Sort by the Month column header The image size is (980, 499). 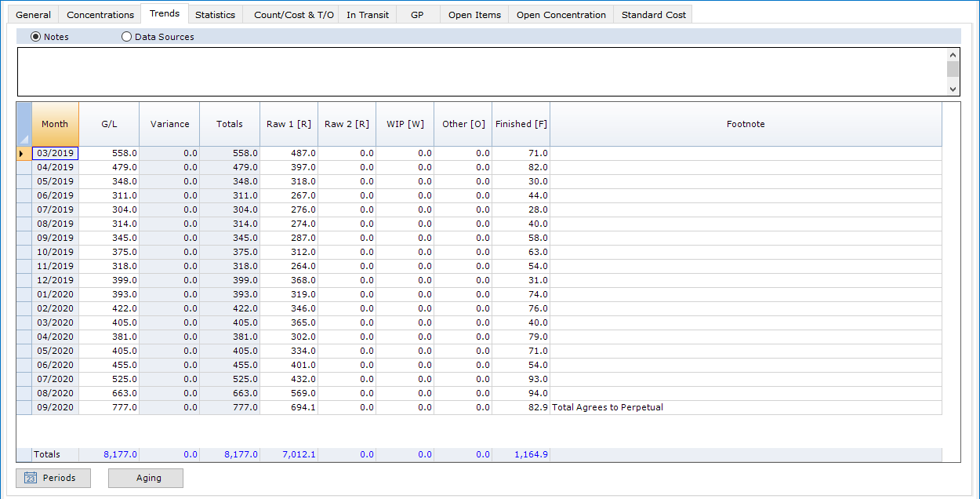coord(55,123)
